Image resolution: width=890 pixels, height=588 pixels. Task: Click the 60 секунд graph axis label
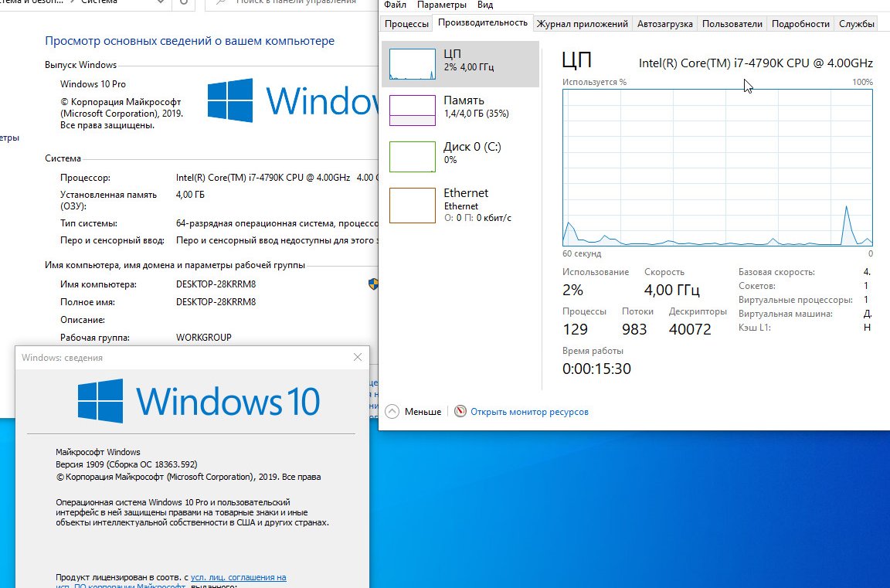tap(582, 253)
